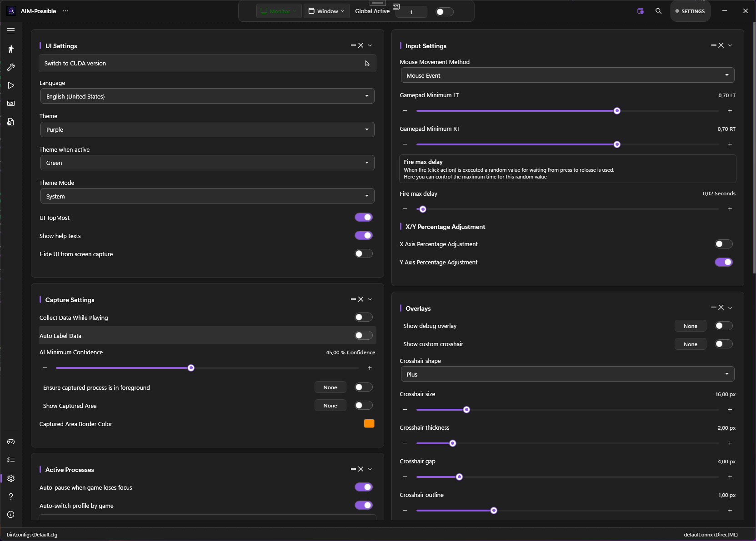Image resolution: width=756 pixels, height=541 pixels.
Task: Click the Crosshair outline slider handle
Action: pyautogui.click(x=494, y=511)
